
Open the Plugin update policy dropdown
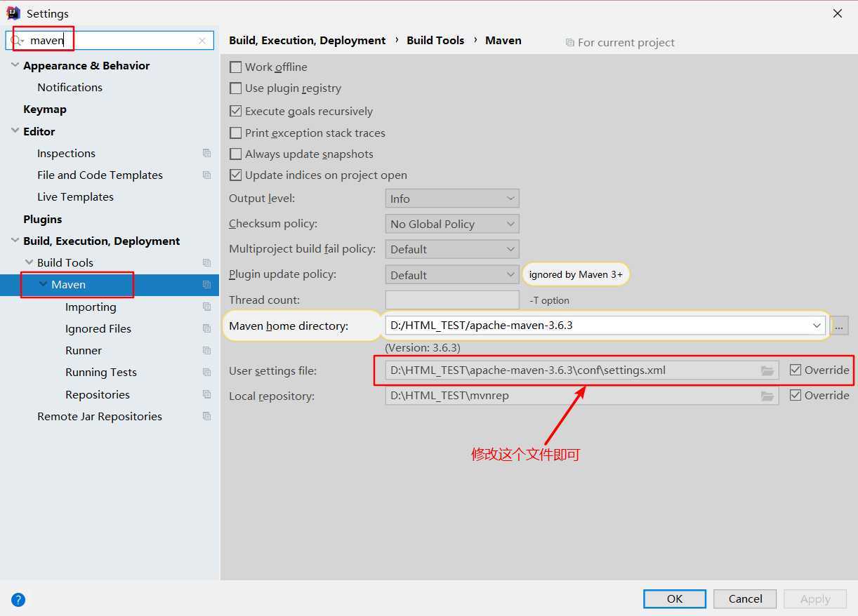pos(452,274)
